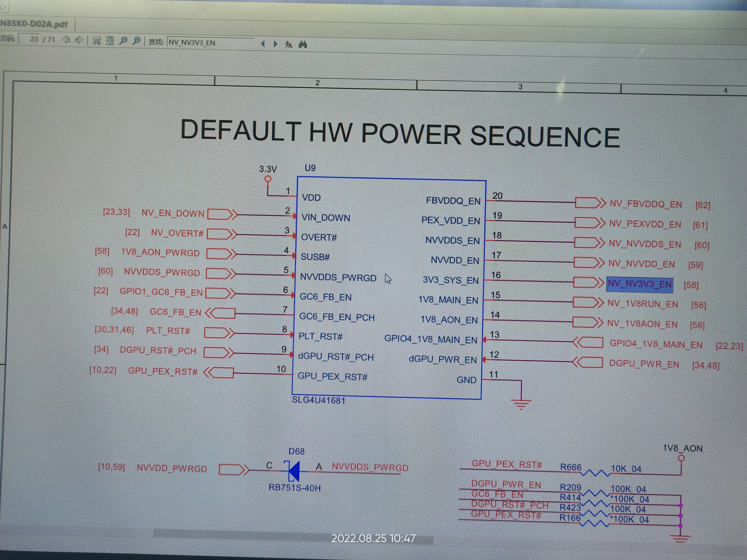Screen dimensions: 747x560
Task: Click the binoculars search icon
Action: point(302,44)
